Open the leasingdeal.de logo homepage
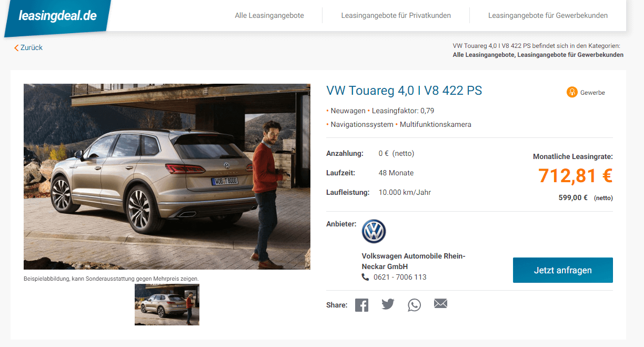This screenshot has width=644, height=347. click(x=58, y=16)
